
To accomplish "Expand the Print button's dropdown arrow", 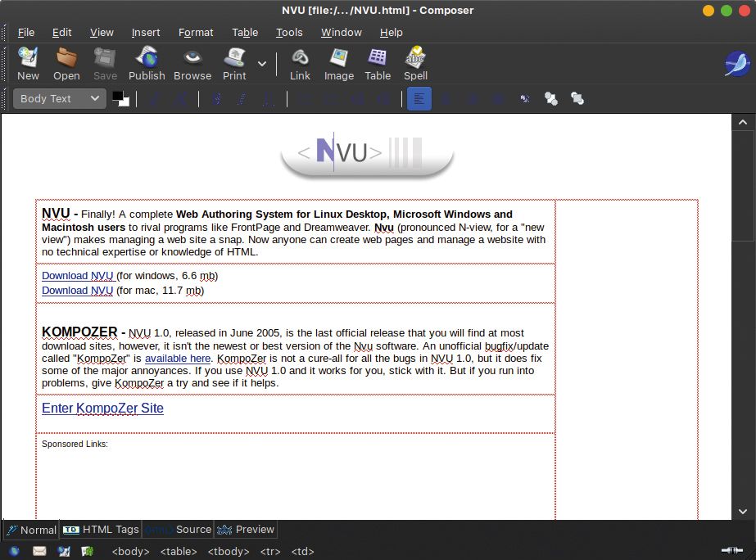I will tap(261, 63).
